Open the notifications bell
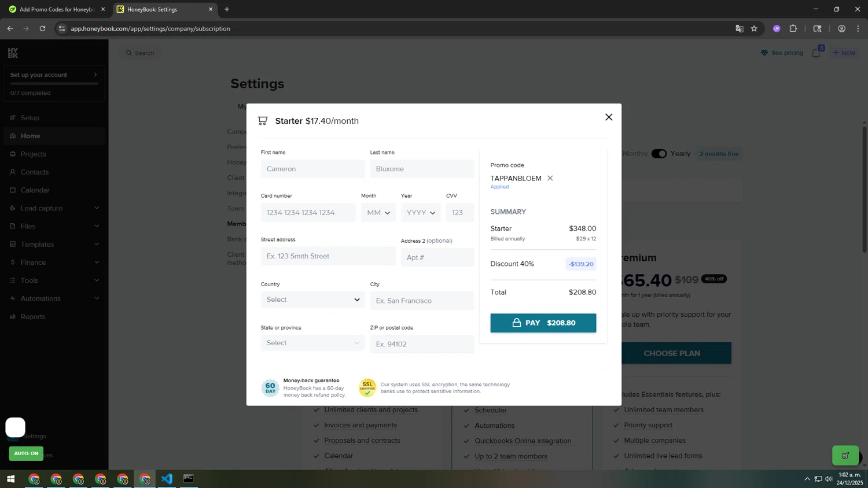The height and width of the screenshot is (488, 868). 816,53
